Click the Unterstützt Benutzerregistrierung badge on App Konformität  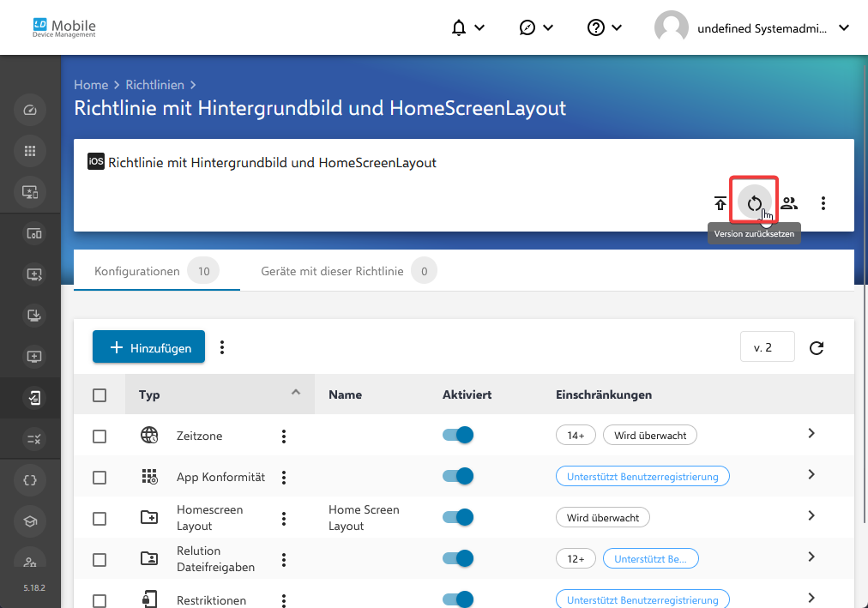tap(642, 476)
